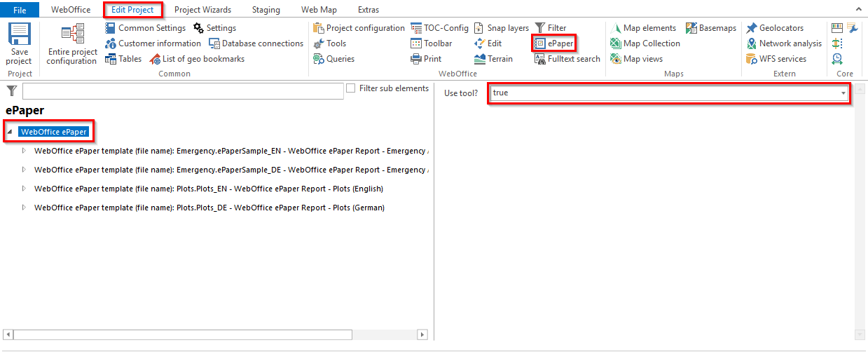Click the filter funnel icon beside search box
Image resolution: width=868 pixels, height=352 pixels.
[12, 90]
